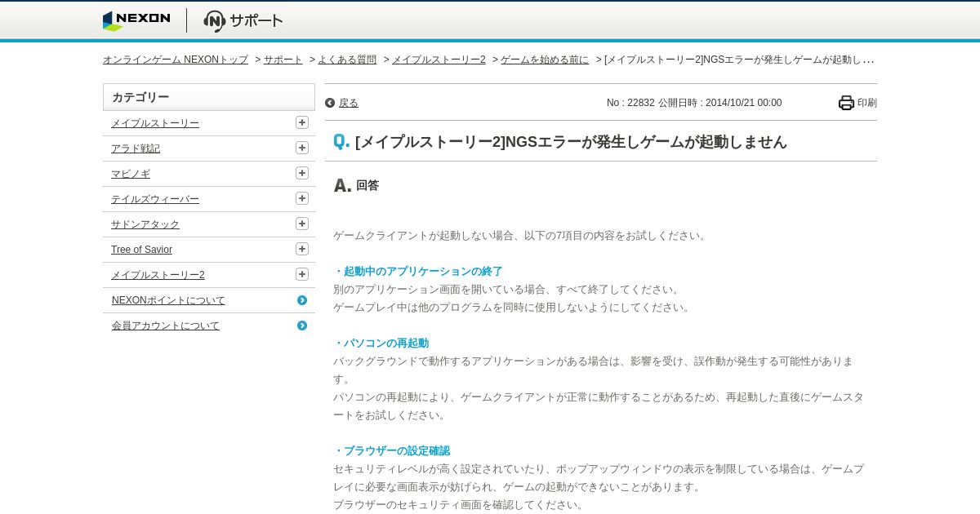980x514 pixels.
Task: Click the 戻る back link
Action: 349,103
